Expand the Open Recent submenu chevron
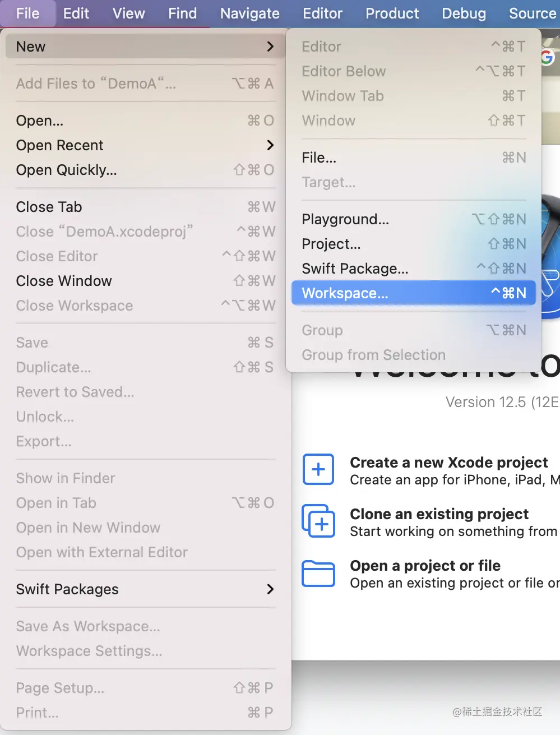The image size is (560, 735). click(x=270, y=145)
